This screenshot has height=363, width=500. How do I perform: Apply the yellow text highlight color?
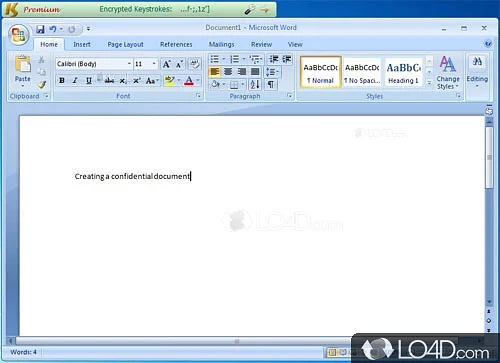(x=170, y=80)
